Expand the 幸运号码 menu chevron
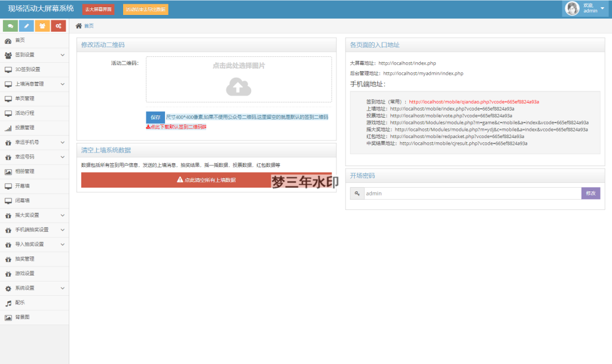 click(x=62, y=157)
